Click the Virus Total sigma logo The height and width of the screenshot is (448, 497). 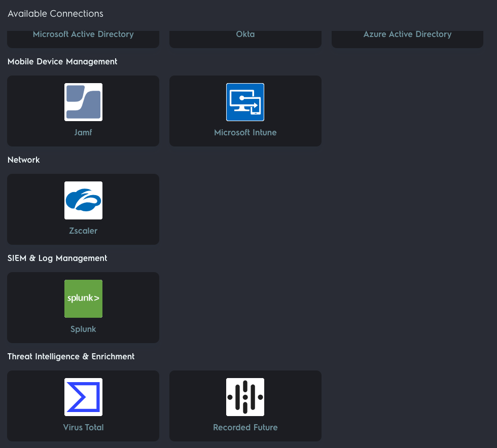[x=83, y=397]
